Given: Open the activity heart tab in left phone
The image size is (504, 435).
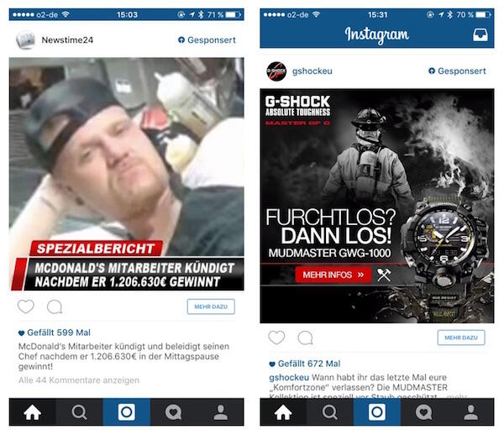Looking at the screenshot, I should pos(174,412).
